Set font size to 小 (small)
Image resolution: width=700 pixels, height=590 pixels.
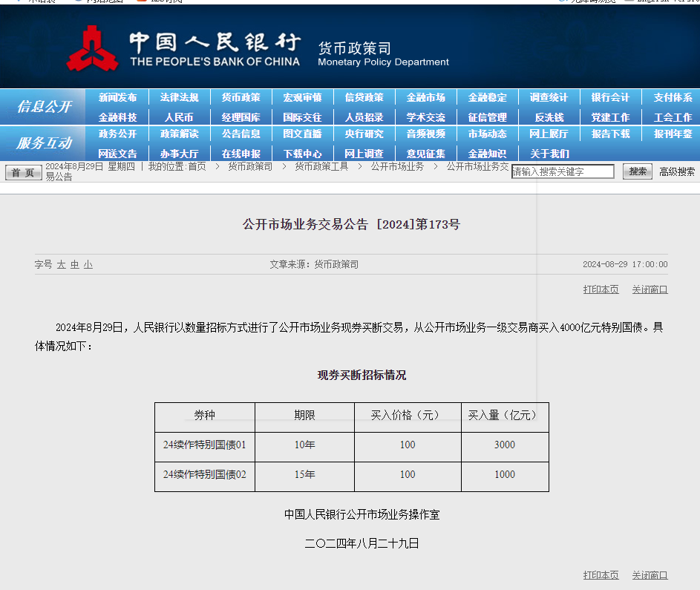88,264
